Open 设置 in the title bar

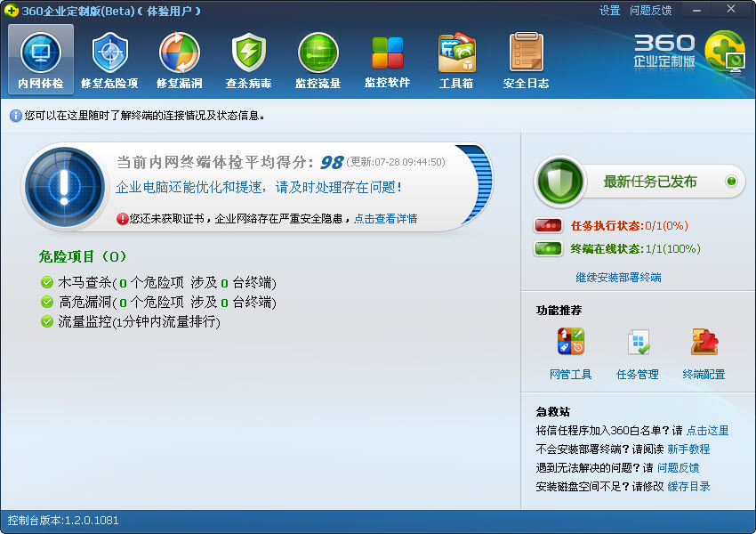pyautogui.click(x=609, y=10)
